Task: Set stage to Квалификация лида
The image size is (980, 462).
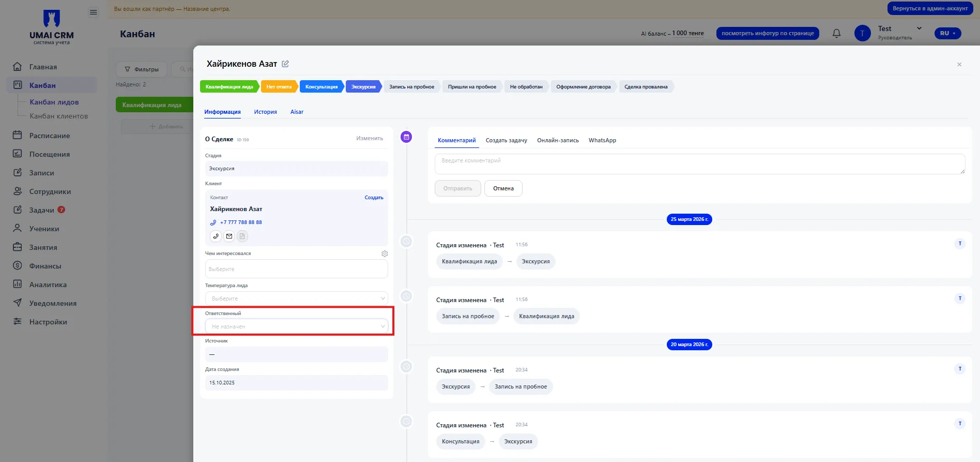Action: (229, 86)
